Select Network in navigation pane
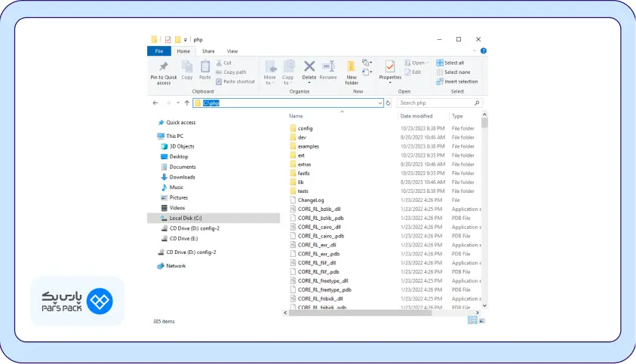636x364 pixels. tap(171, 266)
